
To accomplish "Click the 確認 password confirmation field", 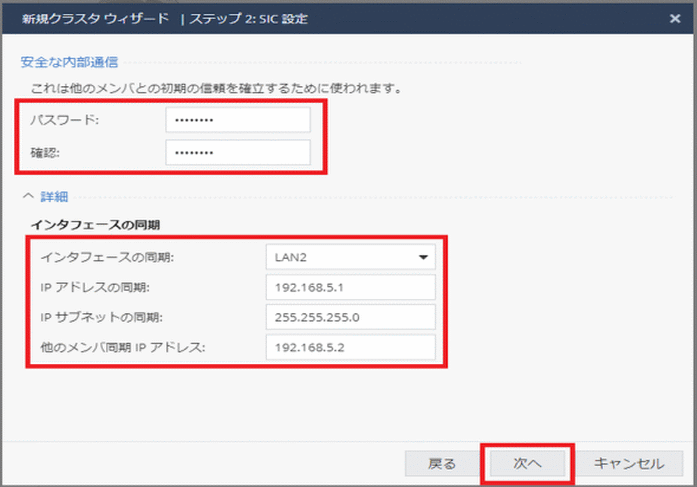I will pos(238,153).
